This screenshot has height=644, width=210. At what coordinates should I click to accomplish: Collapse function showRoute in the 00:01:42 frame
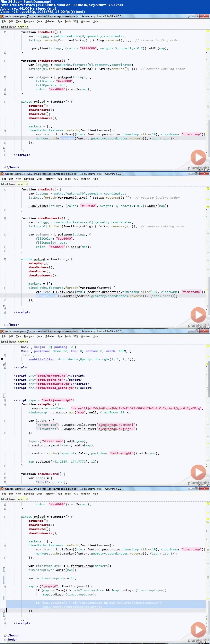point(5,32)
